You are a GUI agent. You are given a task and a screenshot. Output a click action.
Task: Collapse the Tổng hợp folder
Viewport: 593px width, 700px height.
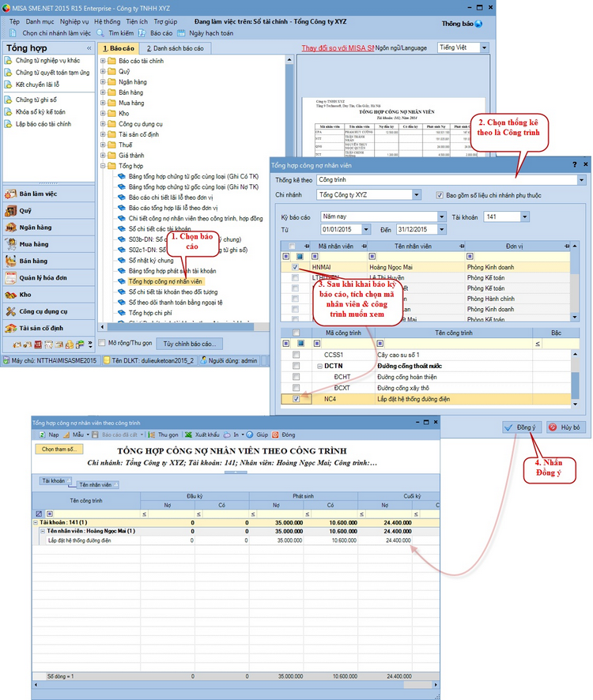coord(103,166)
